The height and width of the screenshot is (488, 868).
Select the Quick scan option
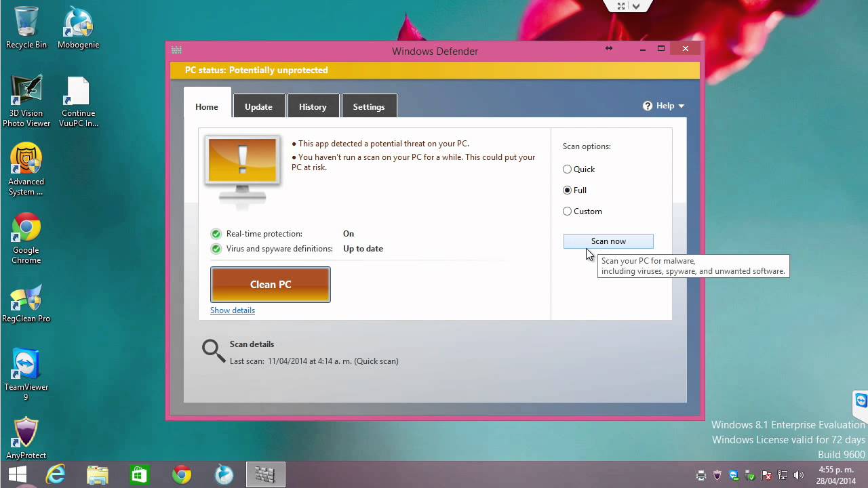point(578,169)
